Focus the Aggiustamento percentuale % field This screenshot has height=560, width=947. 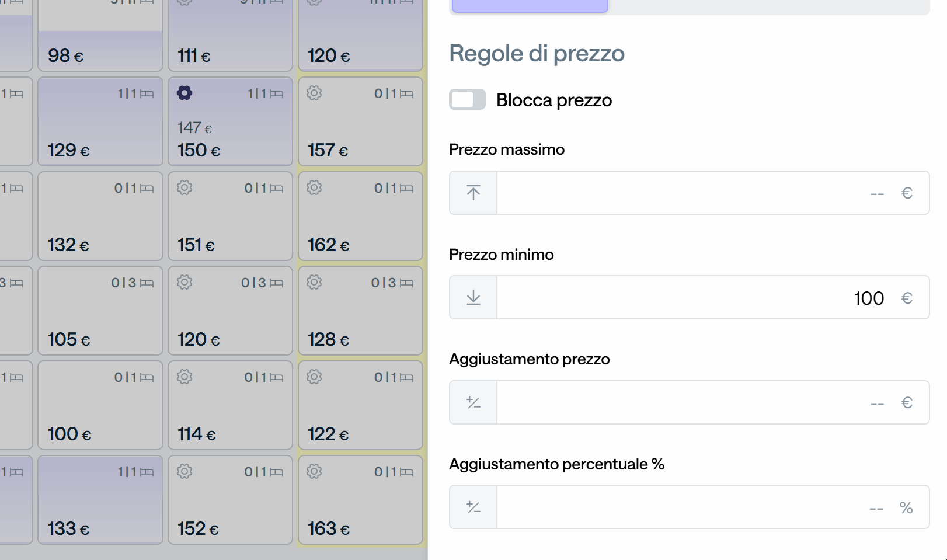713,507
